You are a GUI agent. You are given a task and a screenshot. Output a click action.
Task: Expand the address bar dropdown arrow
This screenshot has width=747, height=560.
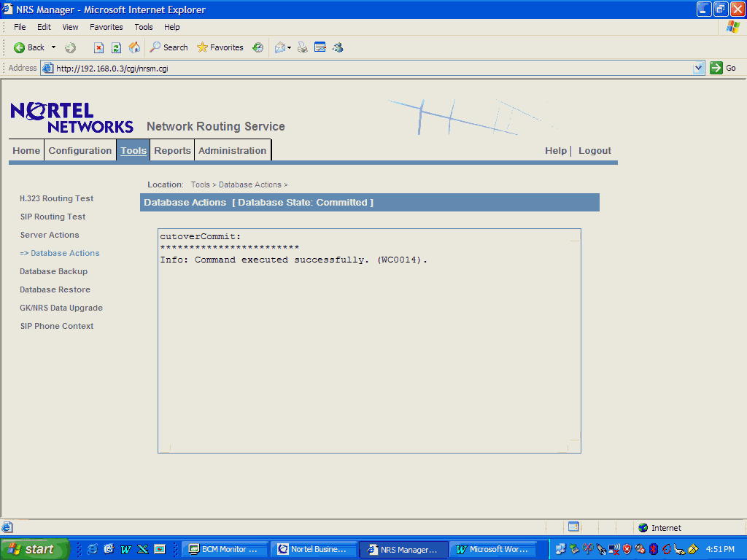tap(698, 68)
